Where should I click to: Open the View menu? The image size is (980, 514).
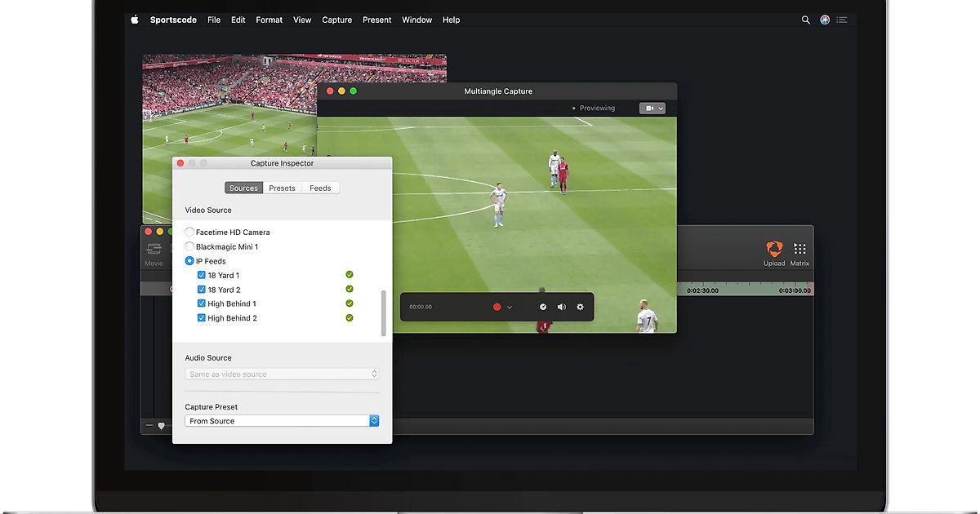coord(302,20)
